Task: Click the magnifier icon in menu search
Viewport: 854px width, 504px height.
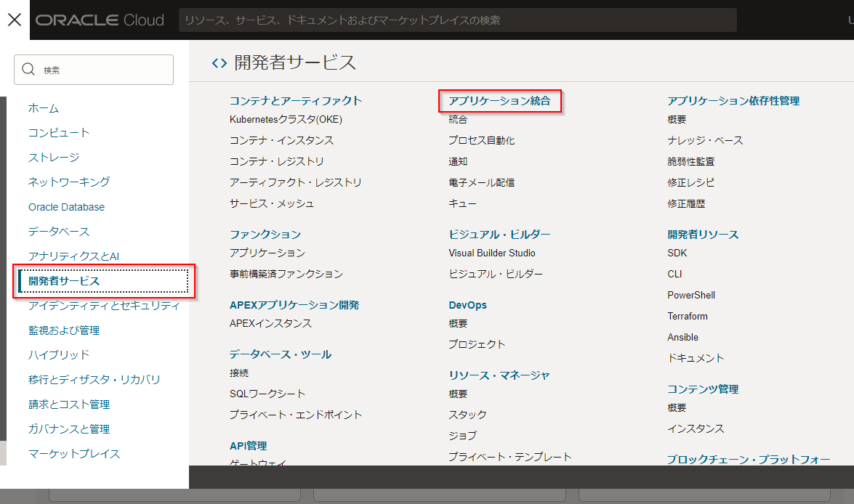Action: click(x=29, y=70)
